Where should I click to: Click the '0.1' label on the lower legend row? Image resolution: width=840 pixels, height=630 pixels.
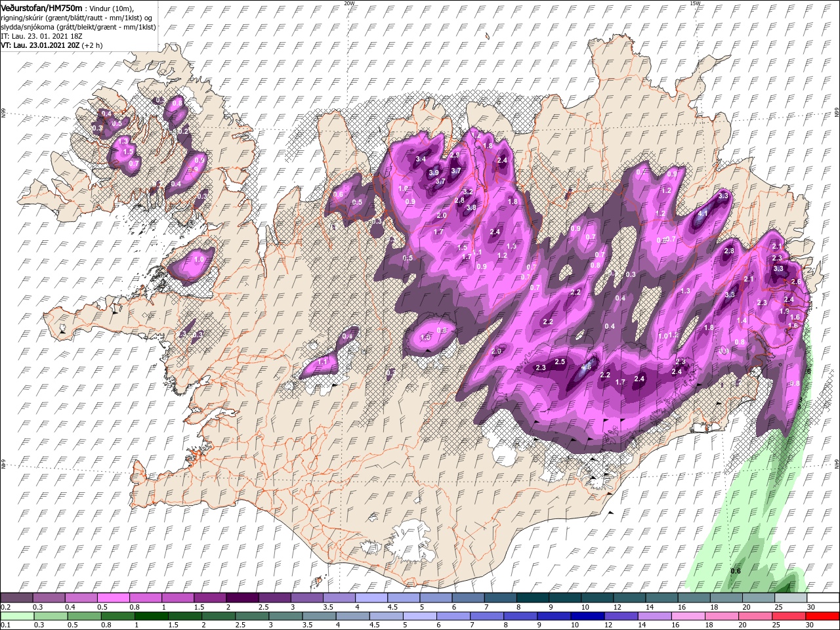coord(5,625)
